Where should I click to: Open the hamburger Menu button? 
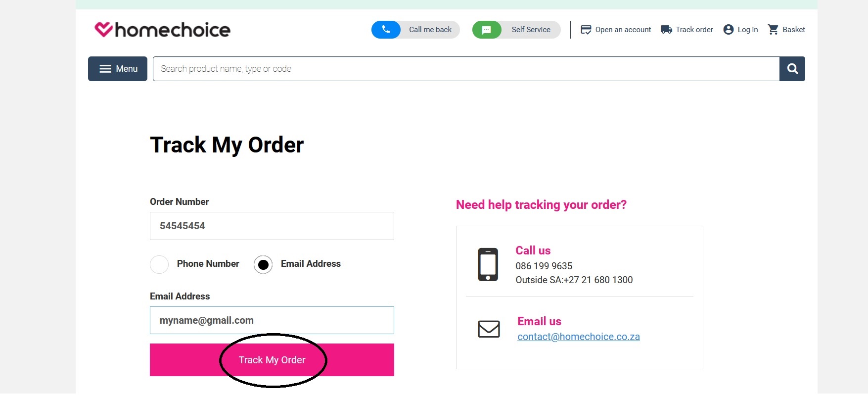(118, 69)
